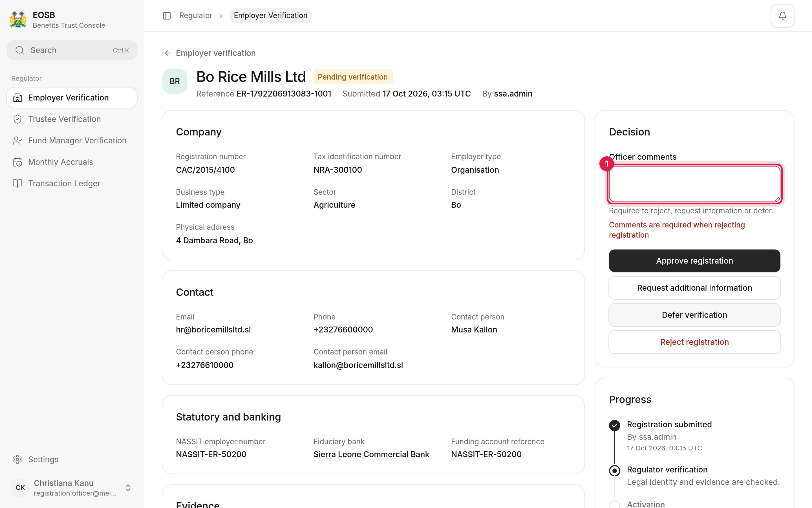Click the Transaction Ledger book icon
The width and height of the screenshot is (812, 508).
17,183
